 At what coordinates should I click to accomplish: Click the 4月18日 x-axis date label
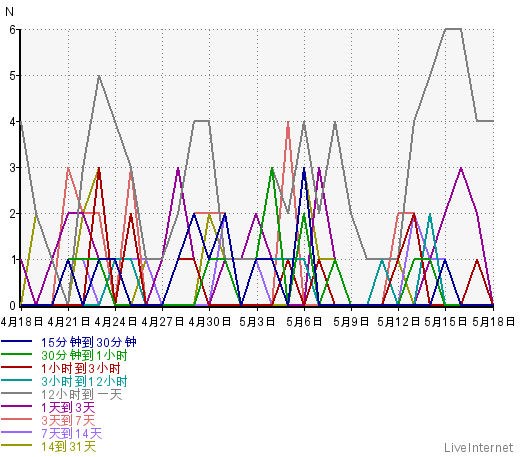[22, 322]
